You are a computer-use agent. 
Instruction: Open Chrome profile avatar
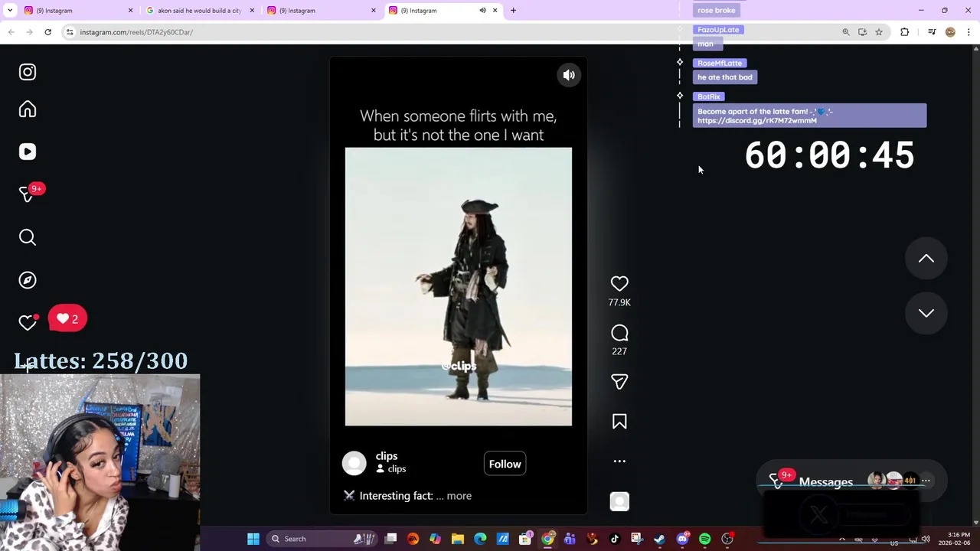(x=950, y=32)
